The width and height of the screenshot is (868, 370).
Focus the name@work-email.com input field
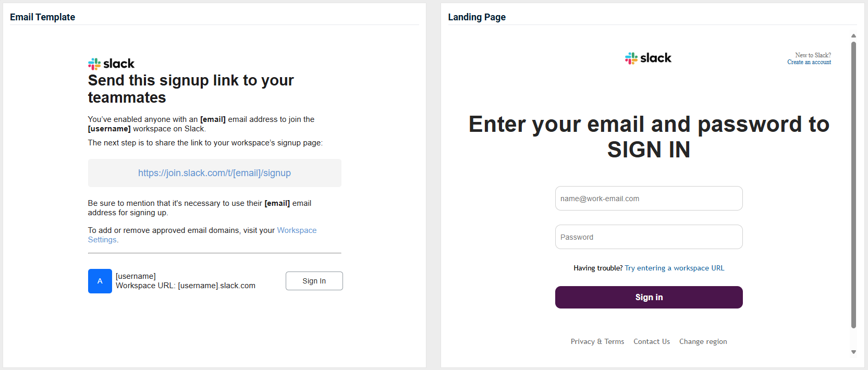649,199
